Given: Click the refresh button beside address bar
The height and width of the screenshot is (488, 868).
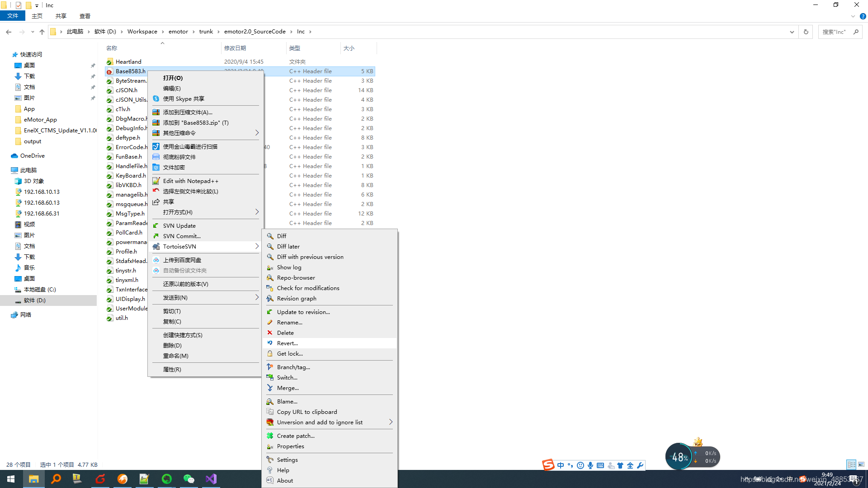Looking at the screenshot, I should (806, 32).
